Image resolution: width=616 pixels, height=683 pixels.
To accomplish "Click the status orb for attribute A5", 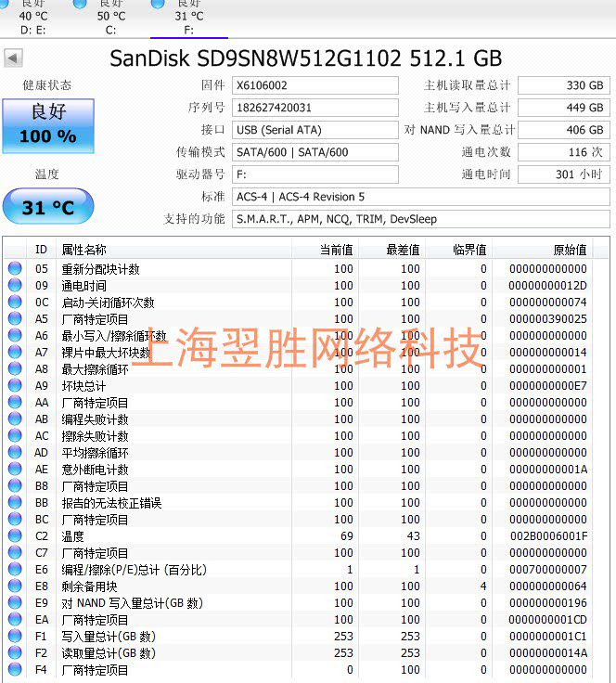I will 15,318.
